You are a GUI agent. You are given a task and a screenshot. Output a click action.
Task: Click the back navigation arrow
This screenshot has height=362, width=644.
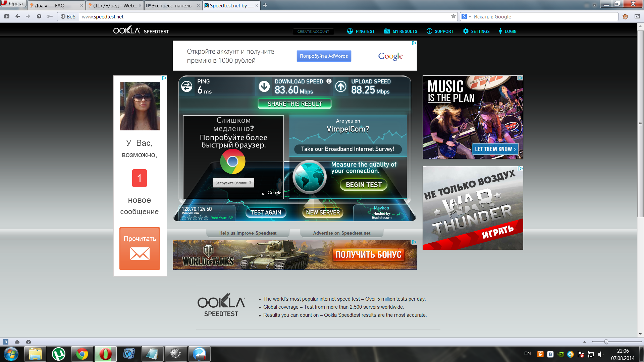(x=17, y=16)
